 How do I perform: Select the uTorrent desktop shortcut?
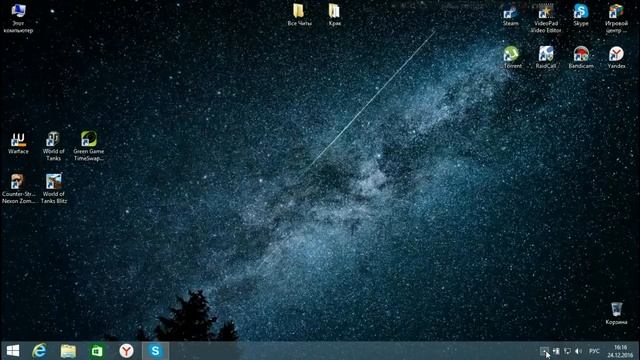tap(512, 57)
